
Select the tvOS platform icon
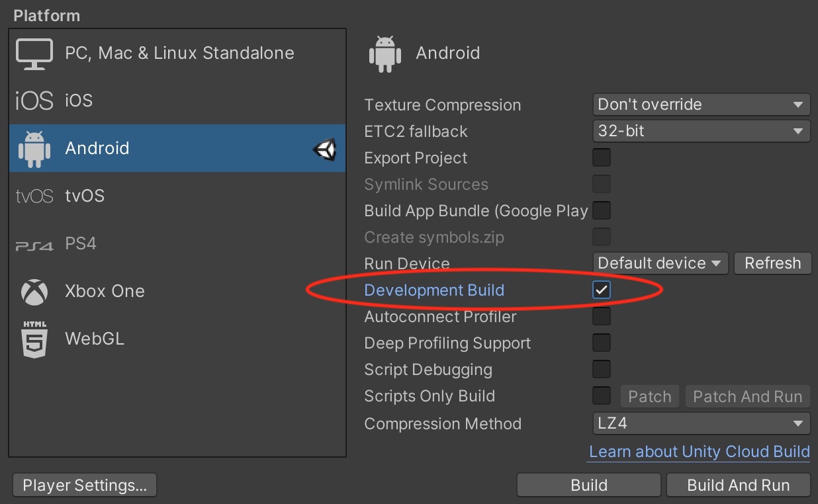pos(34,196)
